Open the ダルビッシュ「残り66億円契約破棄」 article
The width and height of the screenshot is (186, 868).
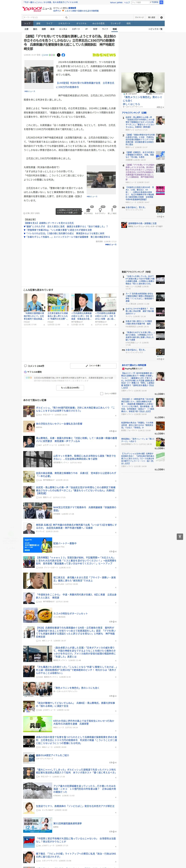tap(75, 409)
